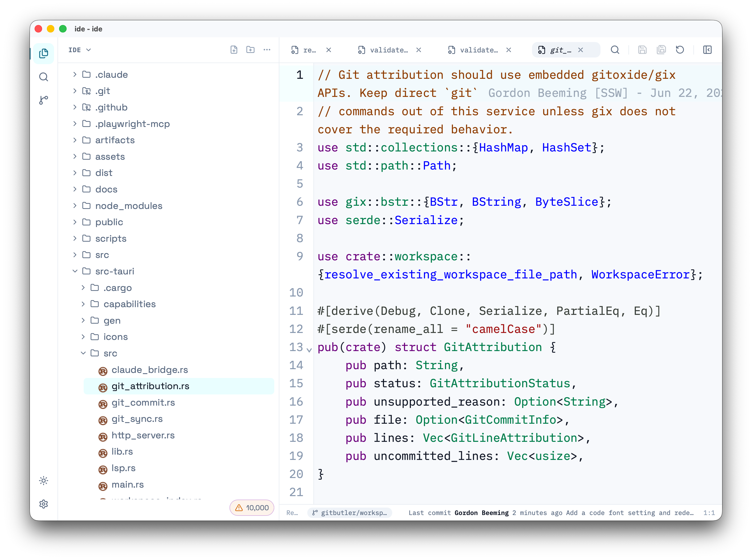Image resolution: width=752 pixels, height=560 pixels.
Task: Close the second validate… tab
Action: [x=509, y=50]
